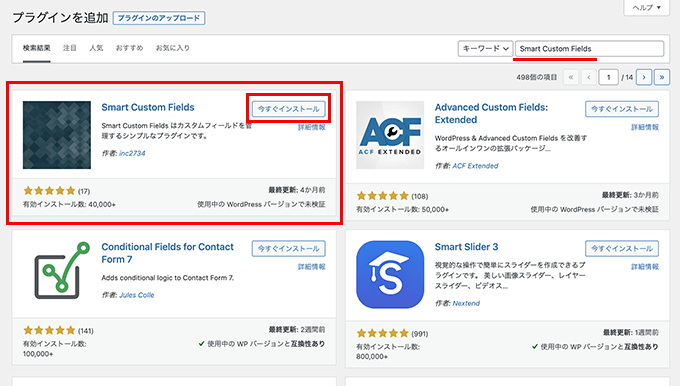The image size is (680, 386).
Task: Click the disabled previous page arrow
Action: 588,77
